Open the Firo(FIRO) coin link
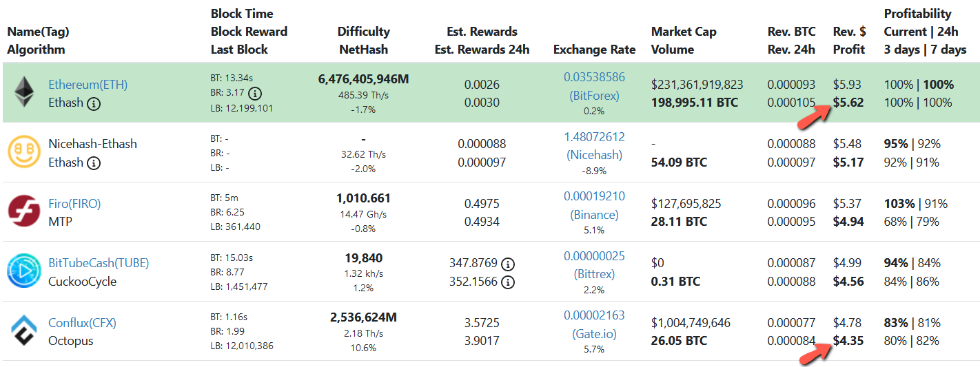The width and height of the screenshot is (980, 367). point(74,204)
